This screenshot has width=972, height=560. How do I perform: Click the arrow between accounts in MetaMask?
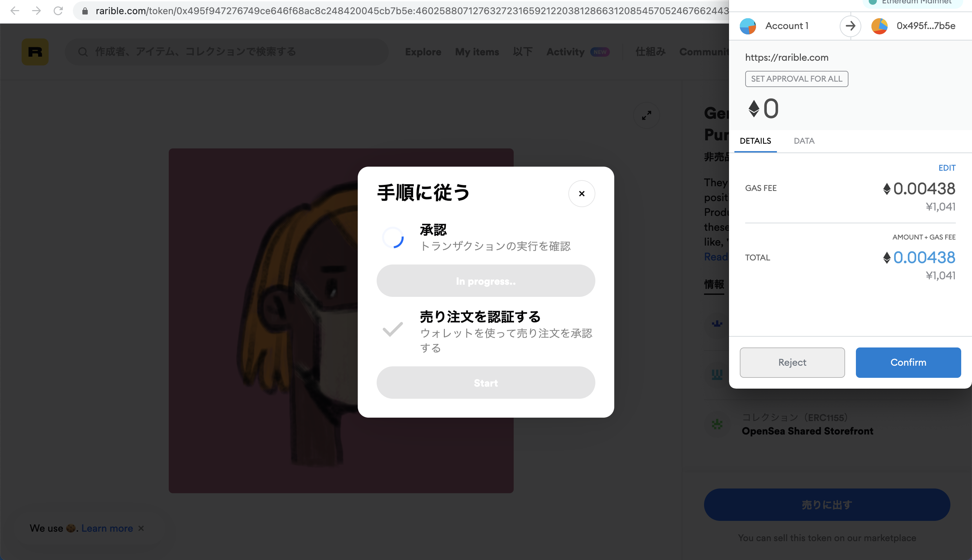850,26
